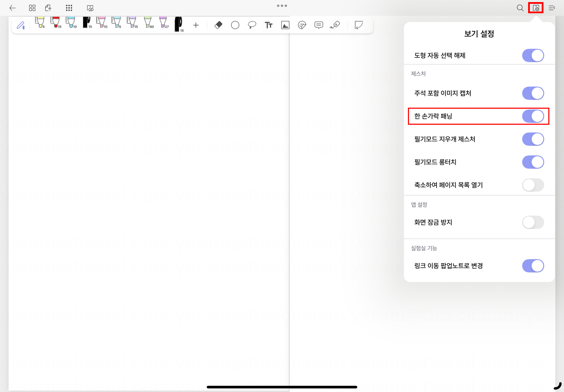Select the lasso selection tool
Image resolution: width=564 pixels, height=392 pixels.
coord(252,25)
